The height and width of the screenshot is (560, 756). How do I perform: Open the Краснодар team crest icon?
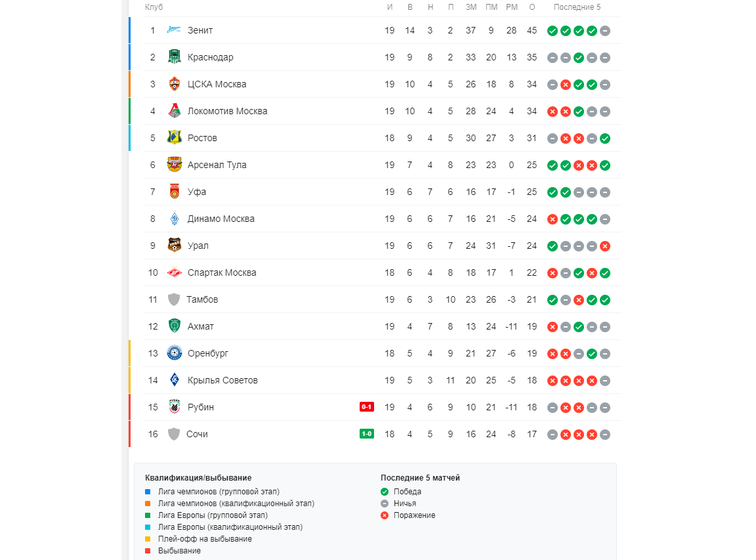[x=174, y=57]
